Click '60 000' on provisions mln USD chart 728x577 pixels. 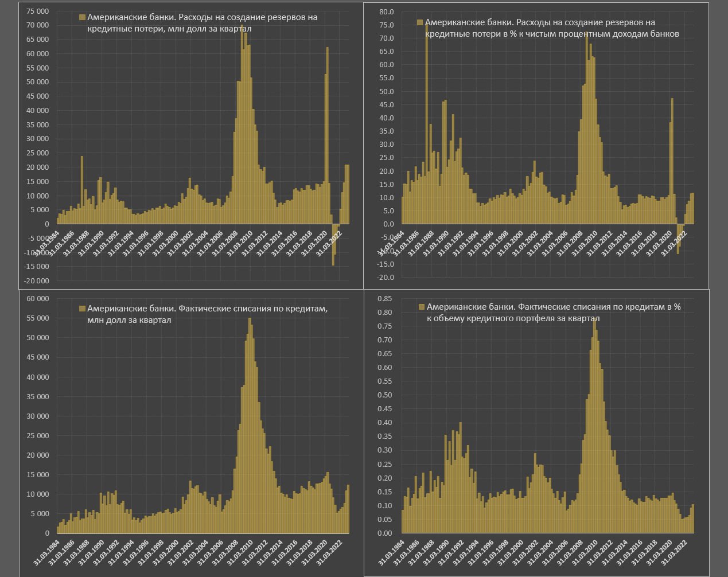[37, 54]
